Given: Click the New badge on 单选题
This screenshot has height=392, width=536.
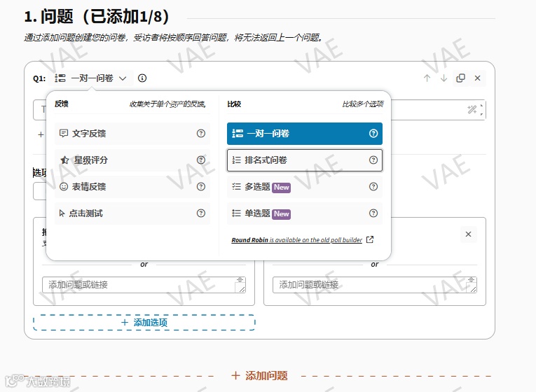Looking at the screenshot, I should pos(282,213).
